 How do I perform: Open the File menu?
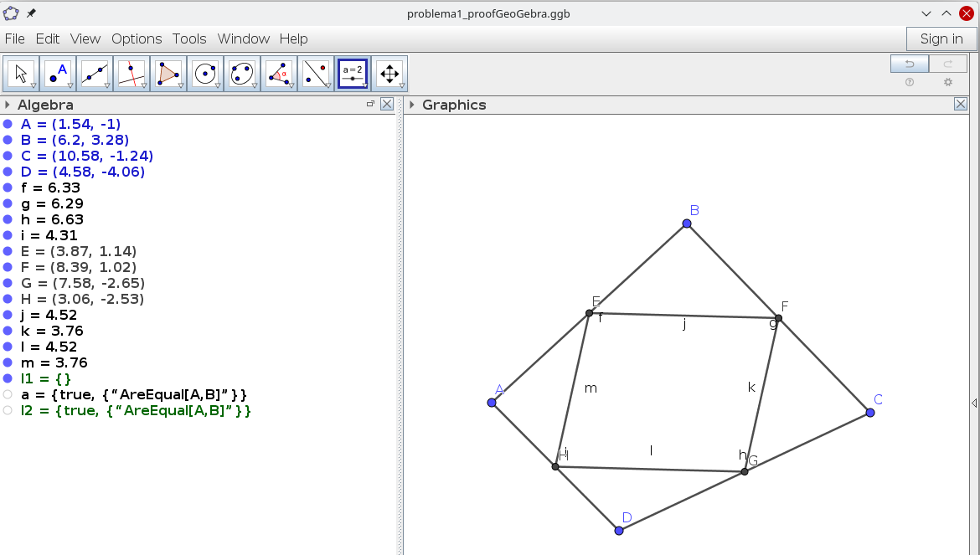15,39
